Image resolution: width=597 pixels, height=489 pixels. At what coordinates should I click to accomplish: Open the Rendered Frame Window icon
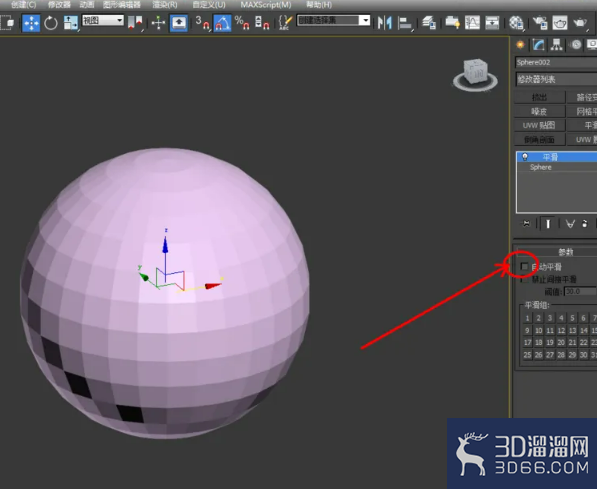click(559, 23)
